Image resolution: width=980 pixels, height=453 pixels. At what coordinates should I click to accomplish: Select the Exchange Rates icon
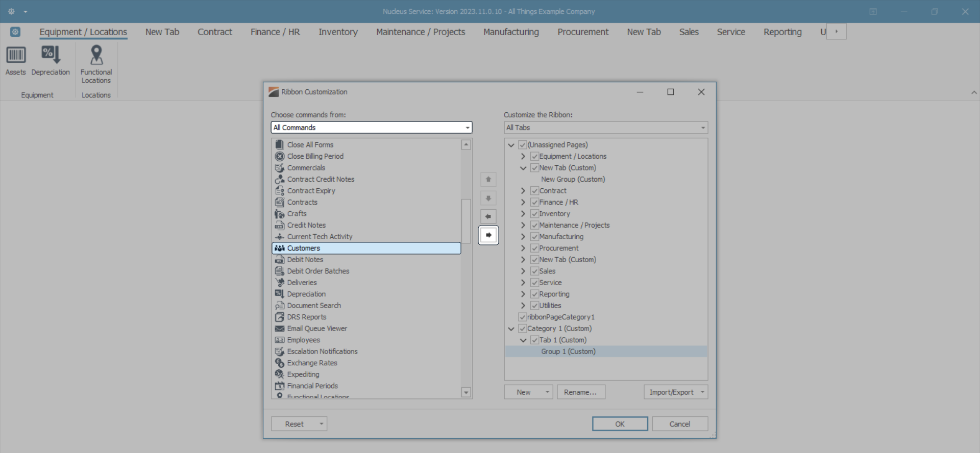pos(280,363)
